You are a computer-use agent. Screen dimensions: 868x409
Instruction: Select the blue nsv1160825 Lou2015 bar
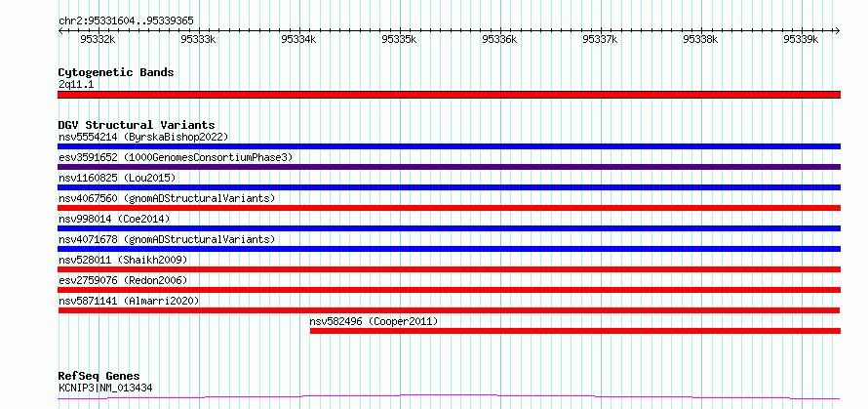(449, 187)
